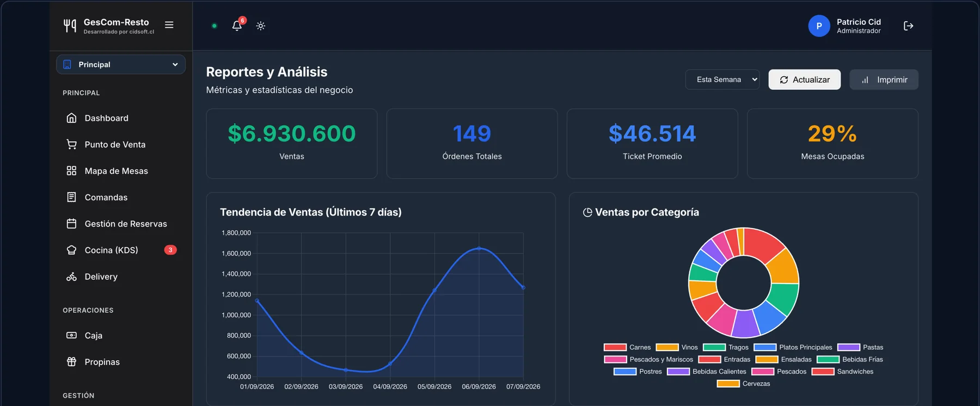Click the Mesas Ocupadas 29% value

832,133
